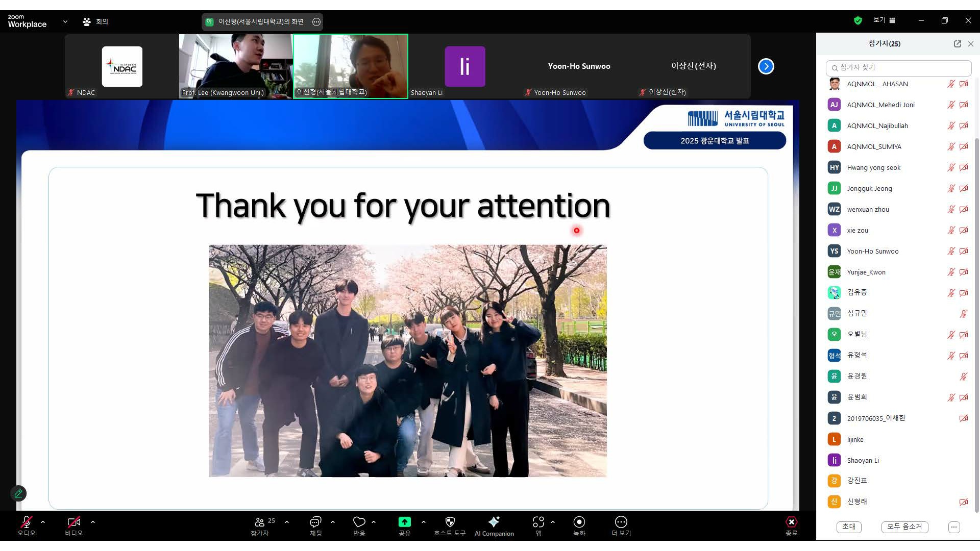Toggle the participants panel button
Screen dimensions: 980x551
click(x=260, y=522)
